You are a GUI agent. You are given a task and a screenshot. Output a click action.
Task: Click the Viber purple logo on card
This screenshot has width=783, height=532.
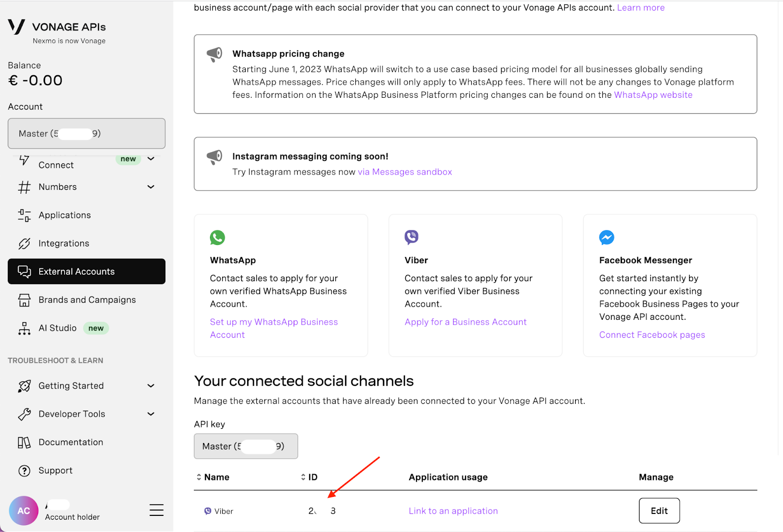tap(412, 237)
